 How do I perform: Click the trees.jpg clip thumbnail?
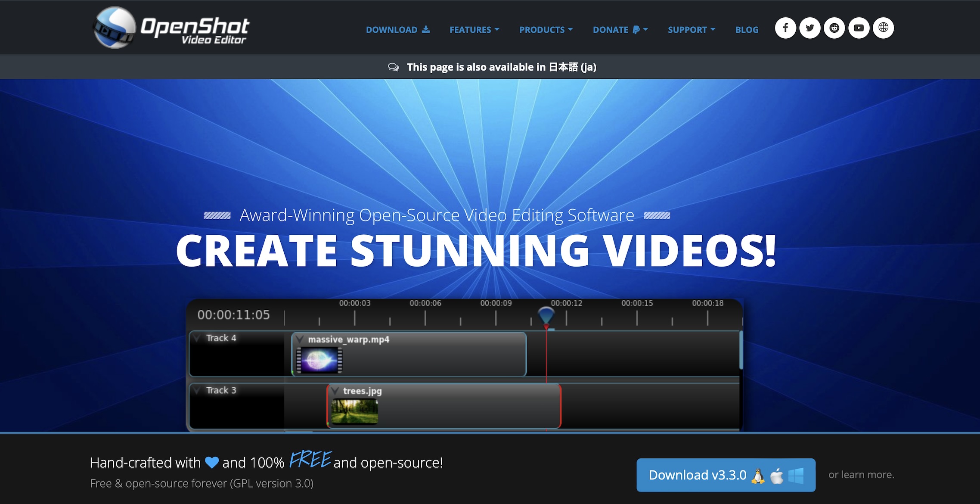pyautogui.click(x=354, y=411)
